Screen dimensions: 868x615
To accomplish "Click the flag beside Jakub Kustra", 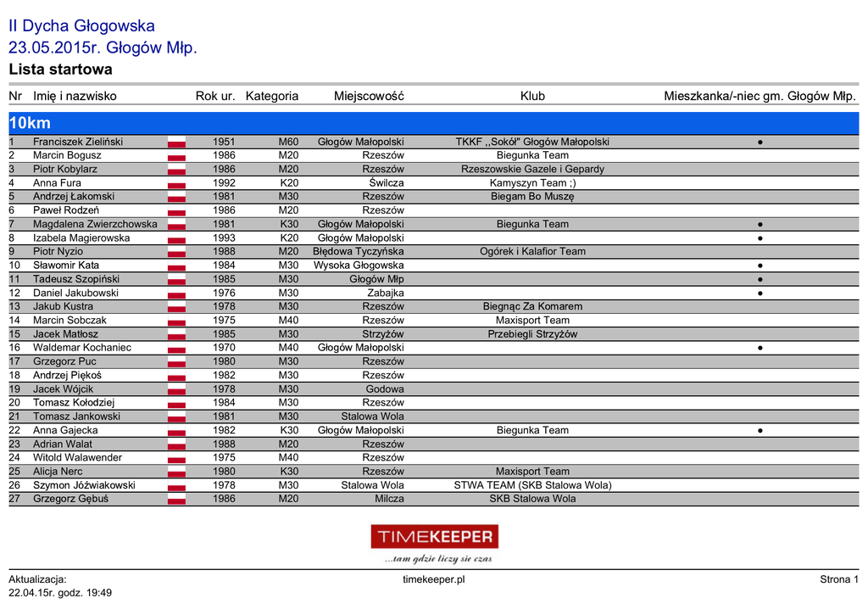I will (176, 307).
